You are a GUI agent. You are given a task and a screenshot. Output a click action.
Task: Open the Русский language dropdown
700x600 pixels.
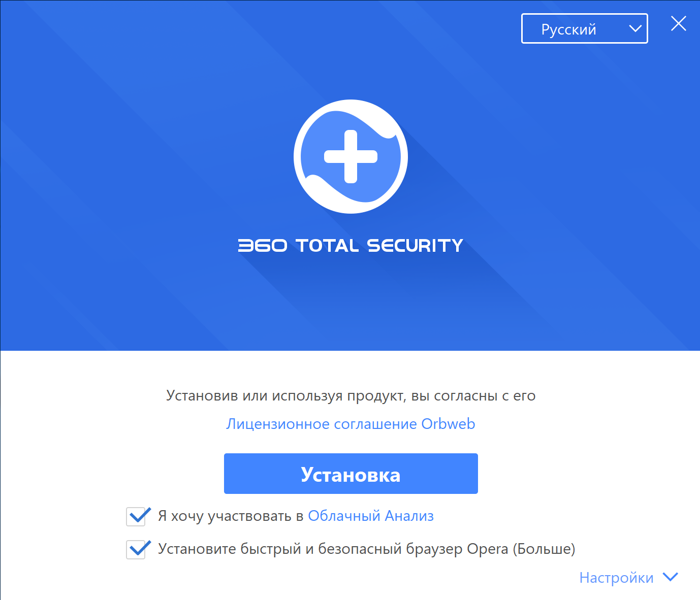click(x=585, y=28)
